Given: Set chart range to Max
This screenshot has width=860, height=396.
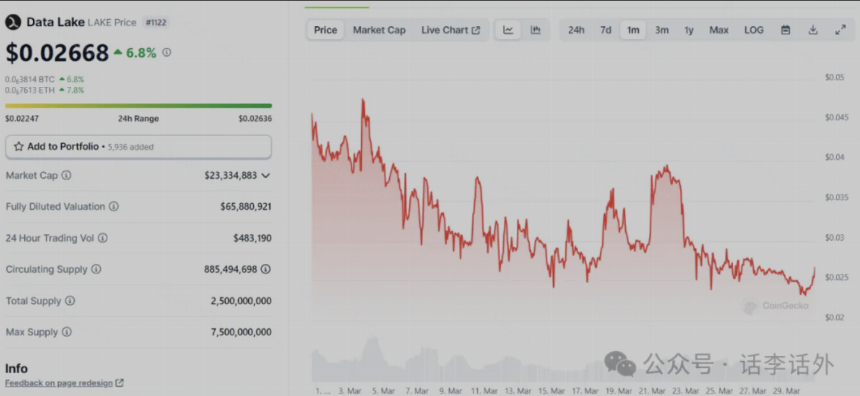Looking at the screenshot, I should [718, 30].
